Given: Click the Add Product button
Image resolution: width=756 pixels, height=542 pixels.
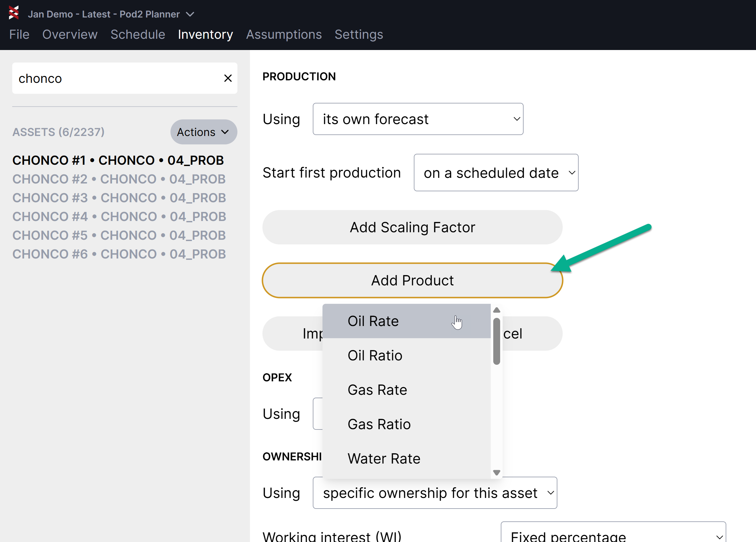Looking at the screenshot, I should (x=412, y=280).
